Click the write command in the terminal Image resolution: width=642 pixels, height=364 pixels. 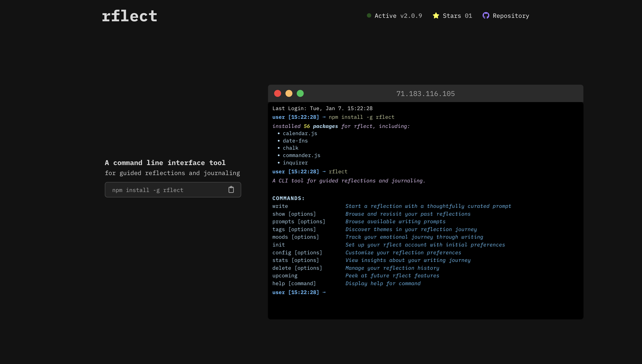point(280,206)
